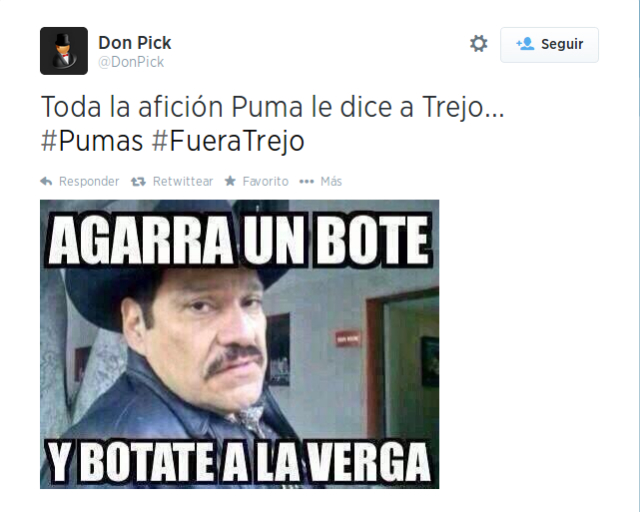The width and height of the screenshot is (640, 512).
Task: Mark tweet via Favorito label
Action: (265, 181)
